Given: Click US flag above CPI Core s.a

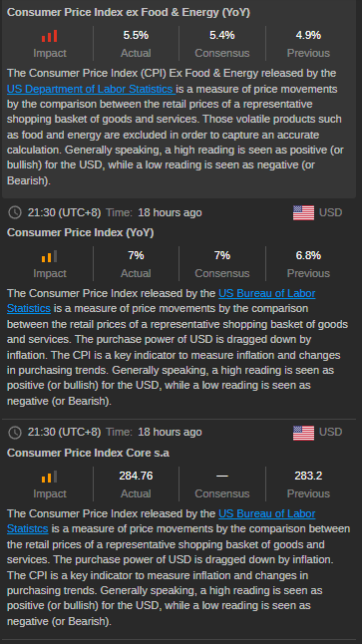Looking at the screenshot, I should tap(303, 433).
